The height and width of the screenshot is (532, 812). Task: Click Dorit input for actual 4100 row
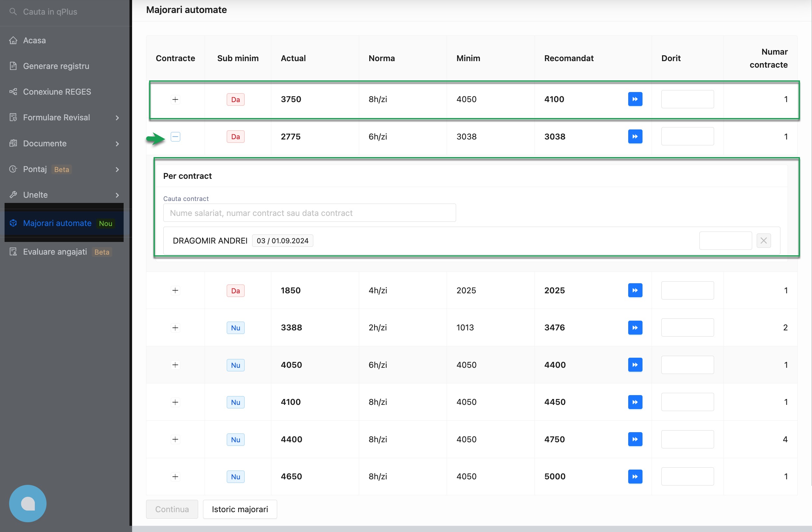(x=687, y=402)
